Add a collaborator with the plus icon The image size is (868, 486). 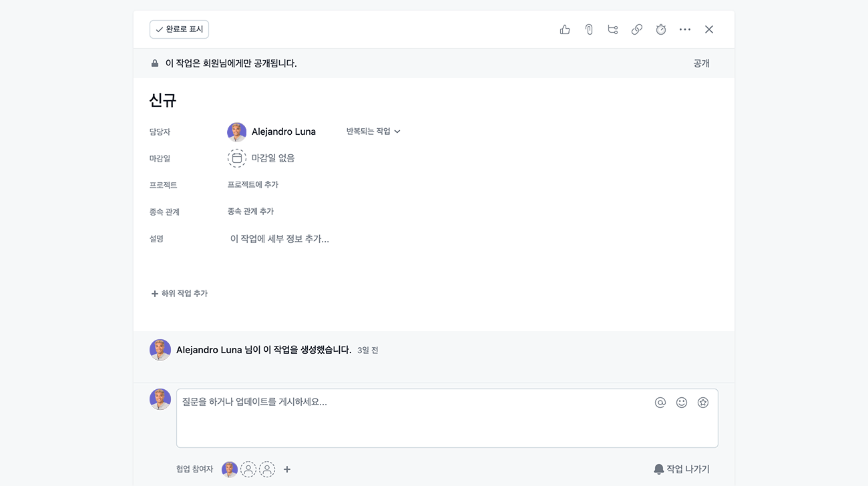tap(287, 469)
